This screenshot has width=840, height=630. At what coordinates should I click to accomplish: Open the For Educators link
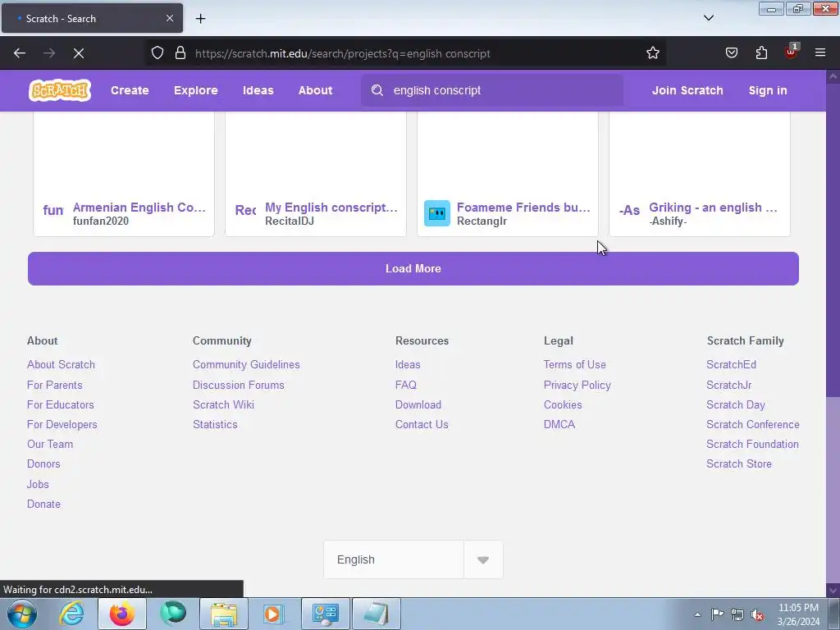coord(61,404)
